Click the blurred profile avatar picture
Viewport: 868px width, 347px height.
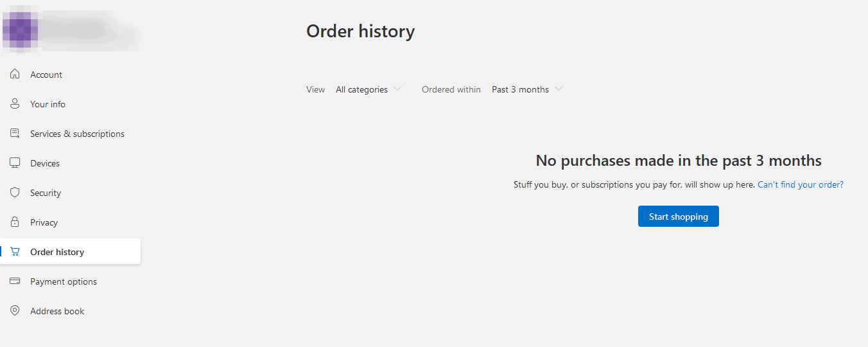tap(20, 29)
